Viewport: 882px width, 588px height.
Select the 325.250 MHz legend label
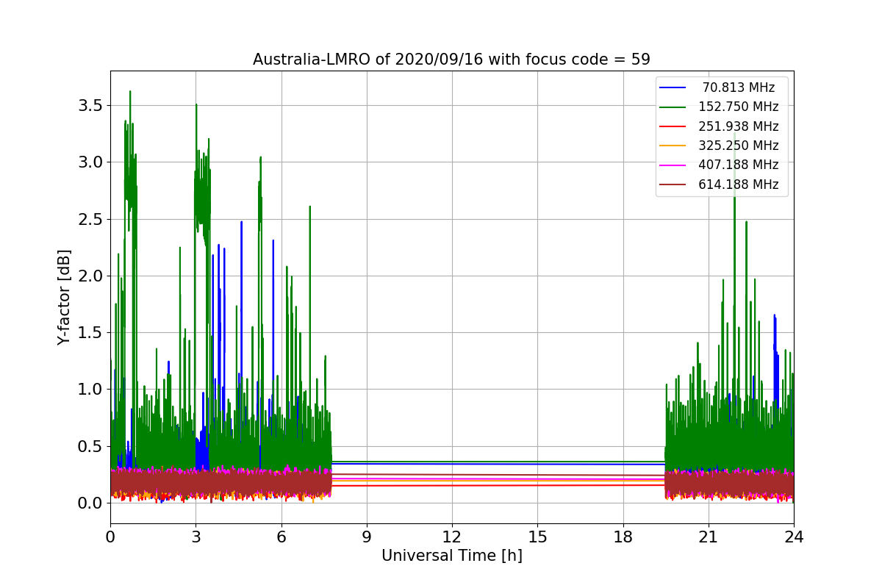(x=739, y=146)
